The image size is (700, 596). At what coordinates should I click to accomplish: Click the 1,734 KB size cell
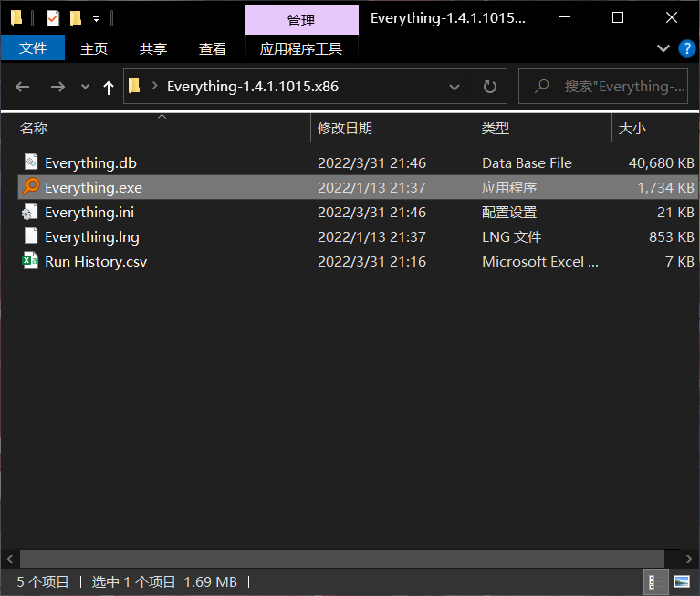(665, 187)
